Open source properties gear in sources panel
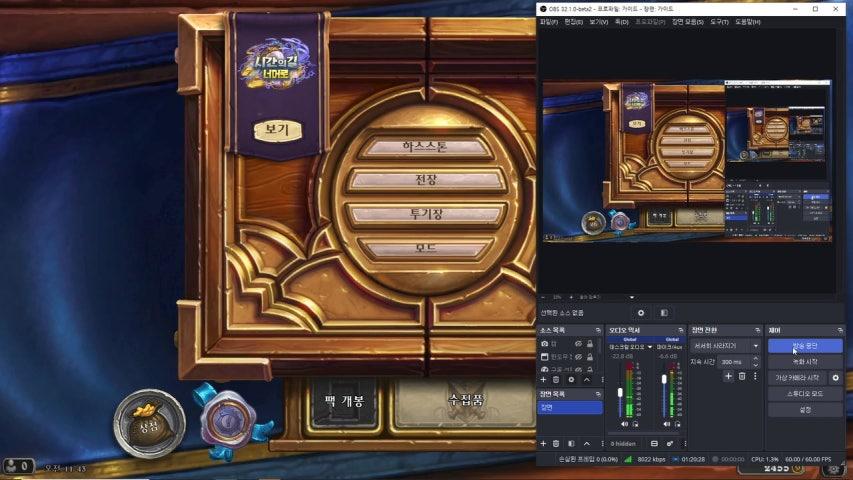 [572, 379]
